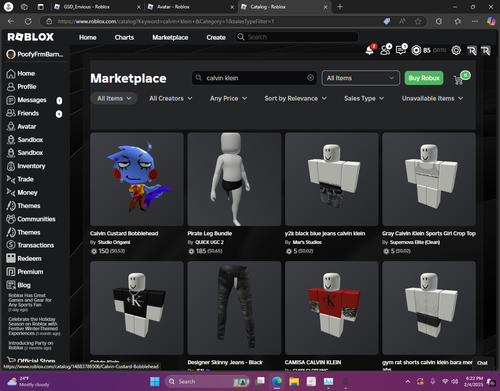Open File Explorer from the taskbar

coord(294,381)
